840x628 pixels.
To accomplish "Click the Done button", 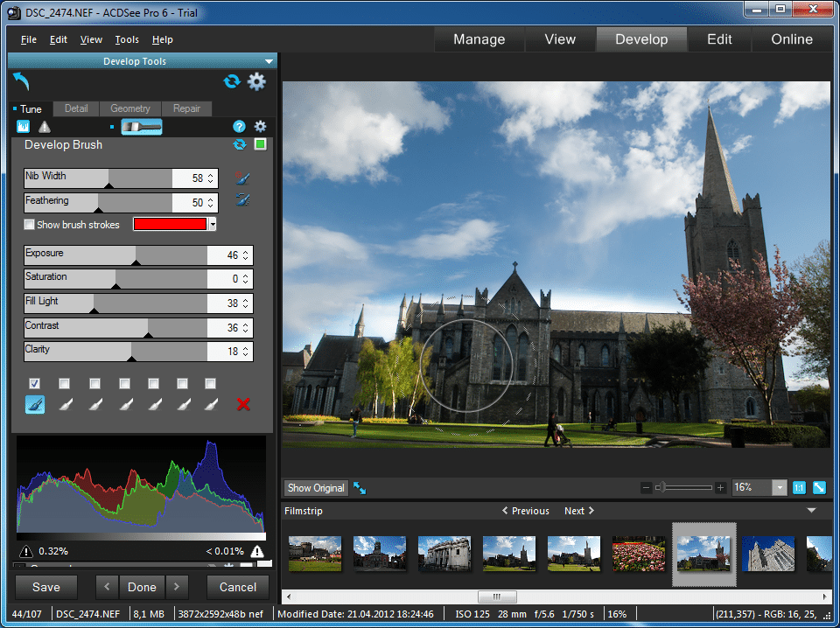I will click(x=142, y=587).
